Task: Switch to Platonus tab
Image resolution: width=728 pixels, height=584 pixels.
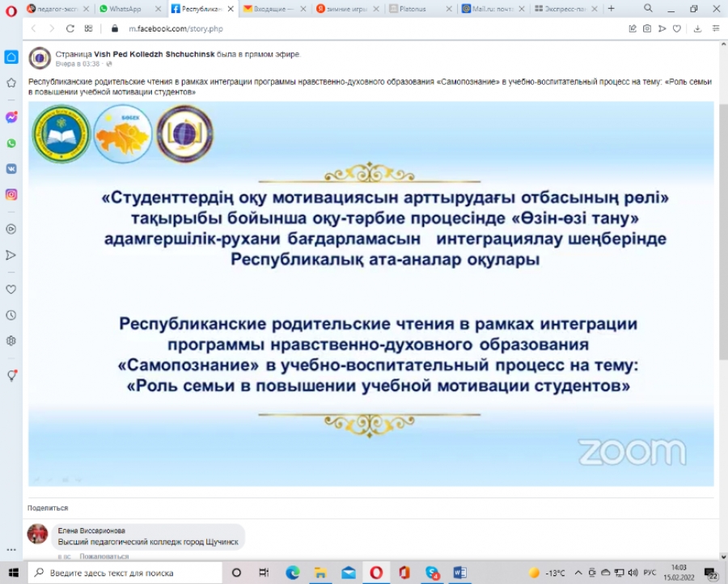Action: pyautogui.click(x=415, y=9)
